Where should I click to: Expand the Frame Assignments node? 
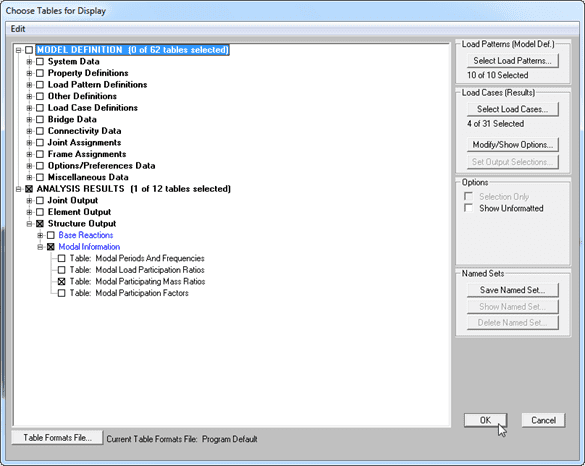(29, 154)
